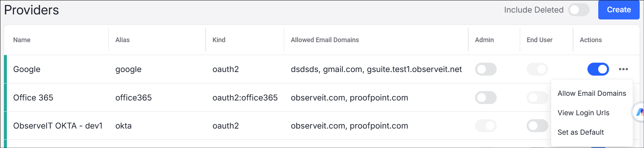Viewport: 644px width, 148px height.
Task: Select the ObserveIT OKTA - dev1 row name
Action: click(x=58, y=126)
